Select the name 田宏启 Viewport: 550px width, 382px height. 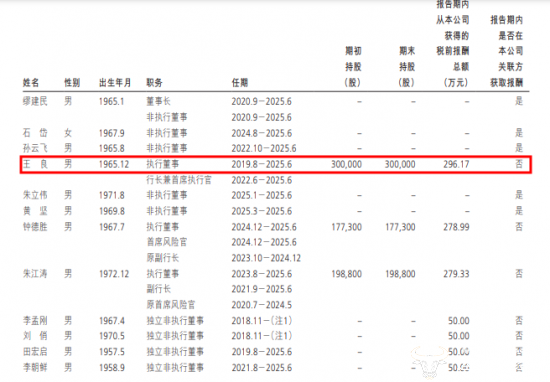35,351
